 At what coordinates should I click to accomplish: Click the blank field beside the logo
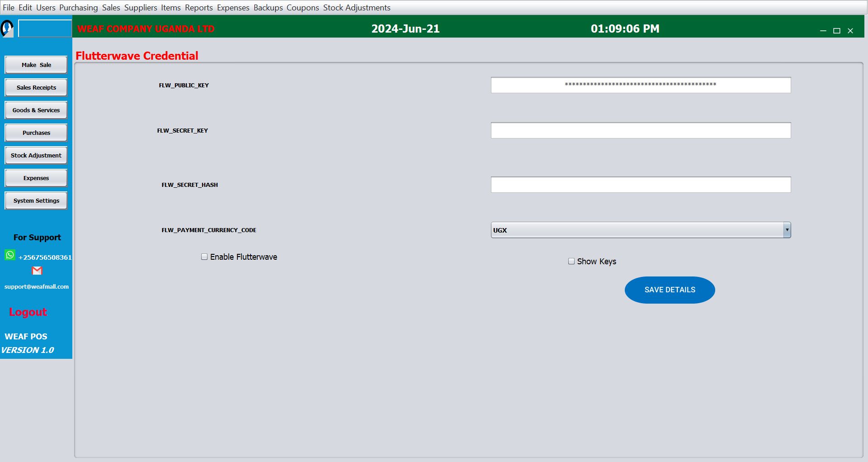[x=45, y=29]
